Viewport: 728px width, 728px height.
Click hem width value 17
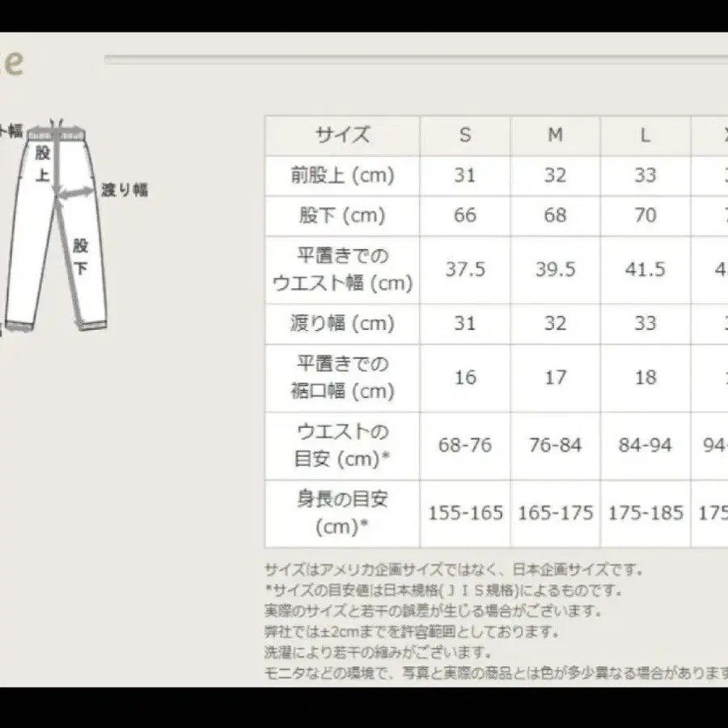point(555,378)
